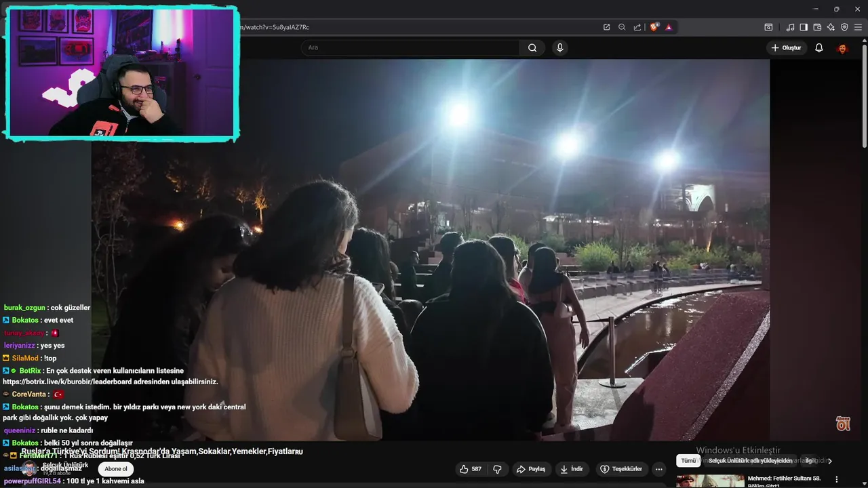Screen dimensions: 868x488
Task: Click the zoom out magnifier icon in address bar
Action: (622, 27)
